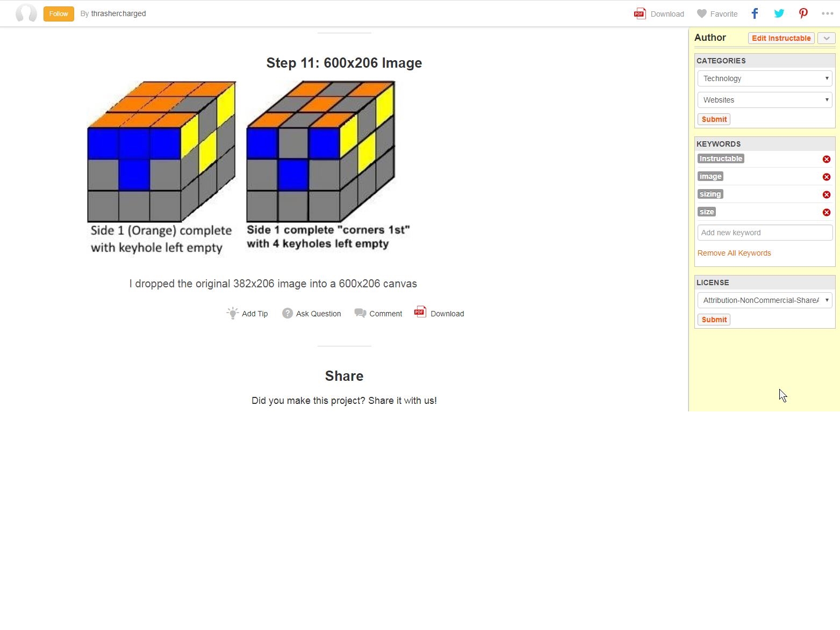Viewport: 840px width, 630px height.
Task: Open the more options ellipsis
Action: [x=827, y=13]
